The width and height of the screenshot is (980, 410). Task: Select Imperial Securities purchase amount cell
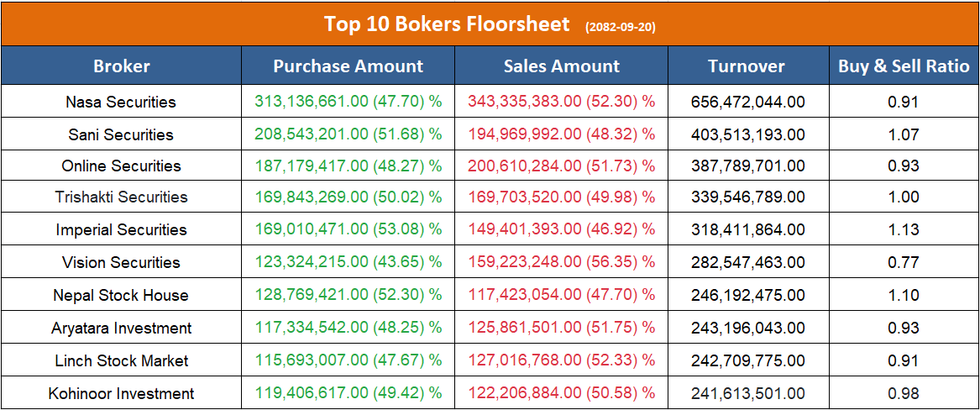pos(349,229)
